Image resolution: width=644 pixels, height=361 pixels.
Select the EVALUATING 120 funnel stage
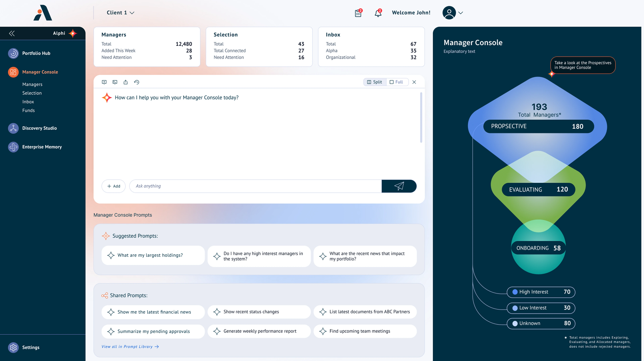coord(539,190)
